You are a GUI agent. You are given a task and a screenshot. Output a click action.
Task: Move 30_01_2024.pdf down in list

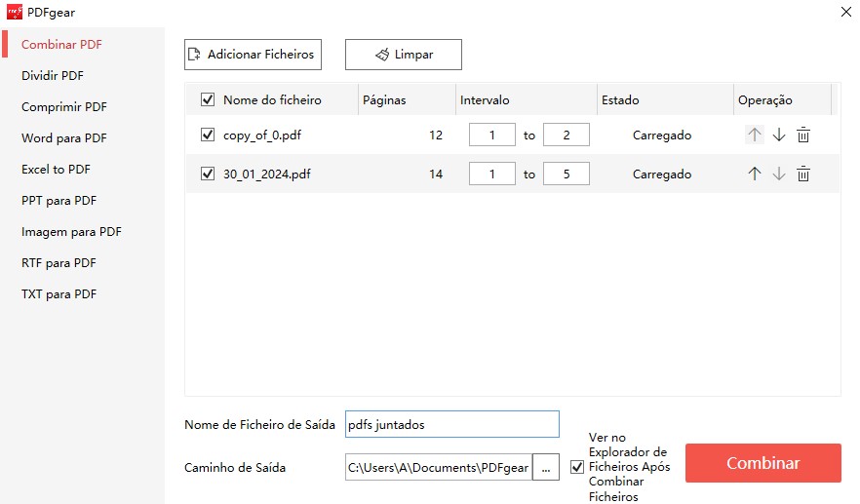click(779, 174)
